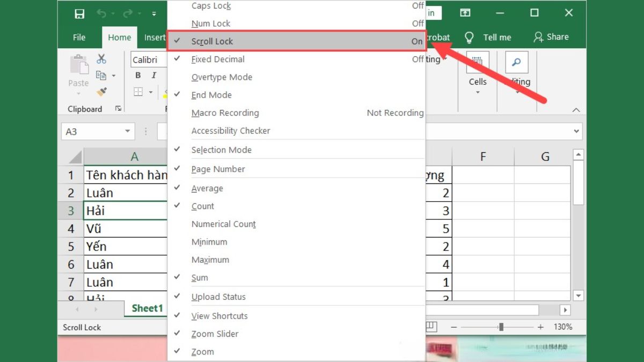
Task: Click cell Tên khách hàng header
Action: tap(126, 175)
